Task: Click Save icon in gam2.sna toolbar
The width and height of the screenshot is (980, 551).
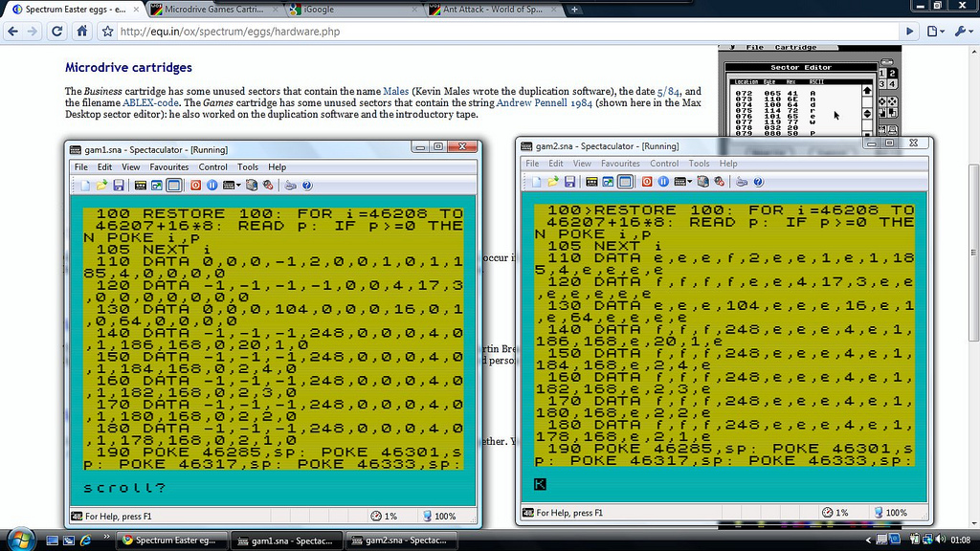Action: [x=569, y=182]
